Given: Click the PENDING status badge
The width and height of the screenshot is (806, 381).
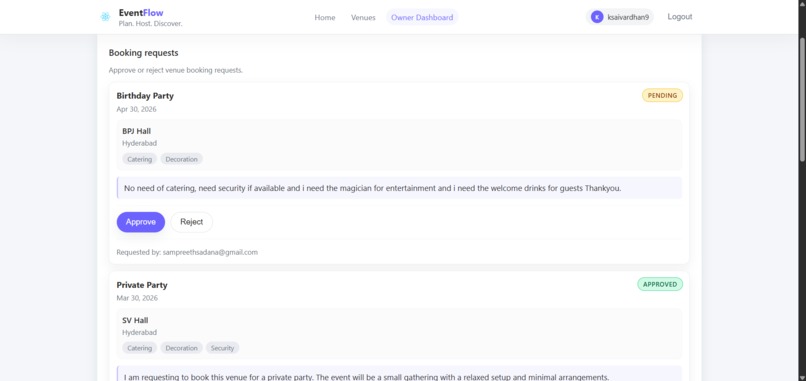Looking at the screenshot, I should [x=662, y=95].
